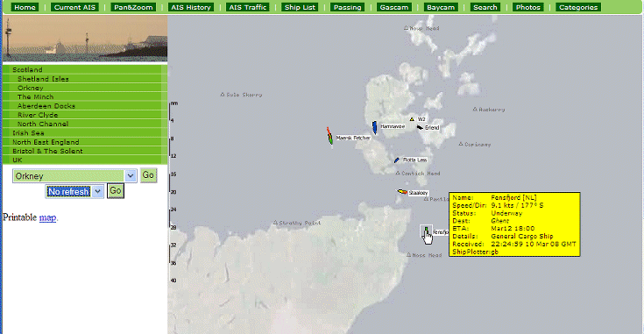Click the Sule Skerry landmark triangle
Viewport: 644px width, 334px height.
pos(223,95)
